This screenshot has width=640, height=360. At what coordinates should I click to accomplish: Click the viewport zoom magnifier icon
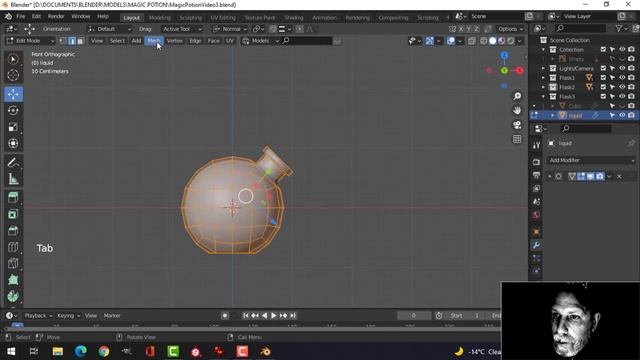tap(517, 96)
